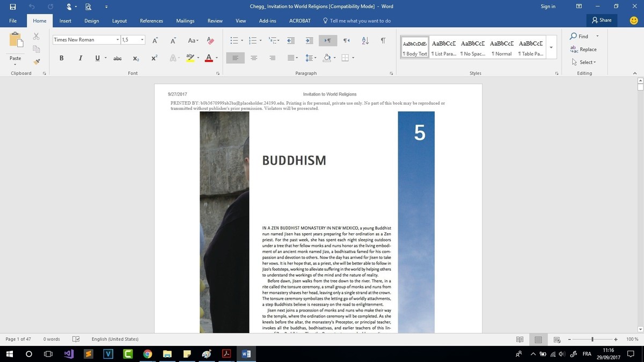Click the Clear All Formatting icon
644x362 pixels.
[210, 41]
